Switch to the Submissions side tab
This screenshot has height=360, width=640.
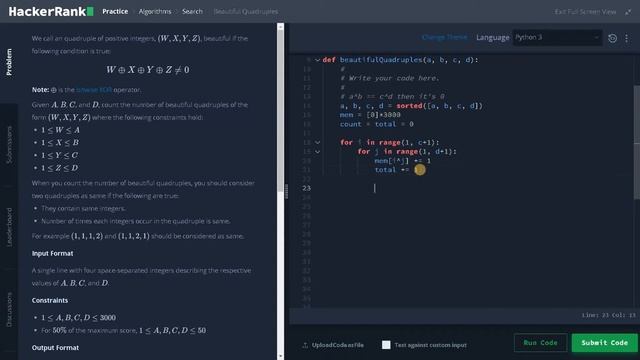(9, 145)
